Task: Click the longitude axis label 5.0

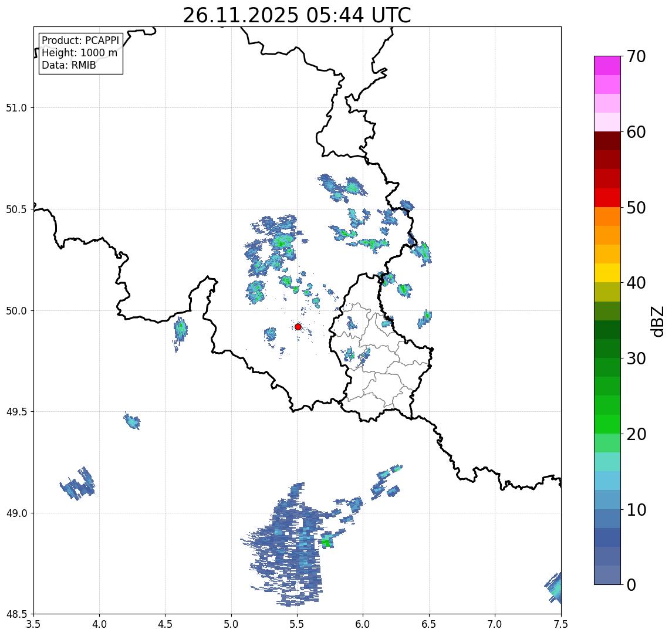Action: [x=231, y=624]
